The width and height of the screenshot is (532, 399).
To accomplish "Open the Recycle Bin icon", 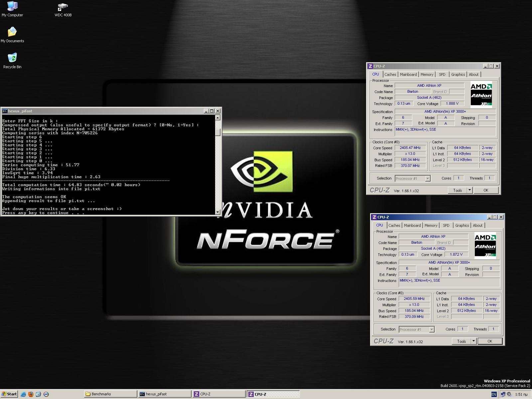I will 12,61.
